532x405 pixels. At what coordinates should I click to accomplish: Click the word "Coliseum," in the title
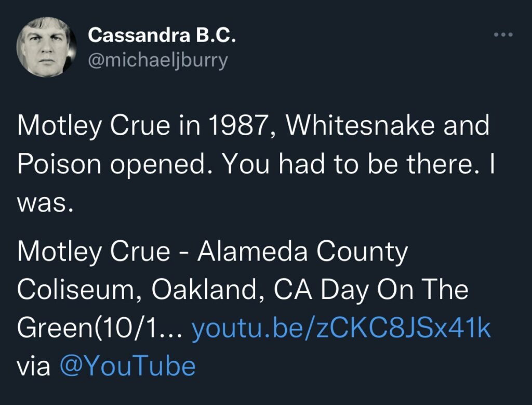(x=79, y=290)
